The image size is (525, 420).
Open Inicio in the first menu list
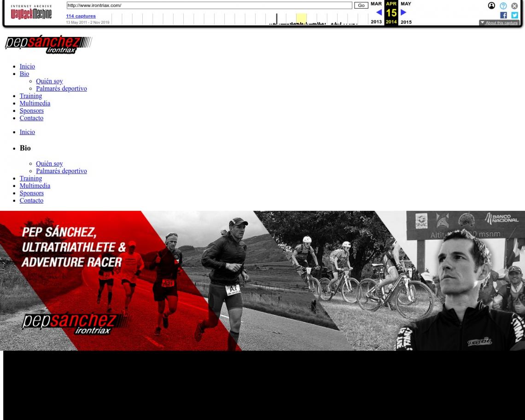[27, 66]
